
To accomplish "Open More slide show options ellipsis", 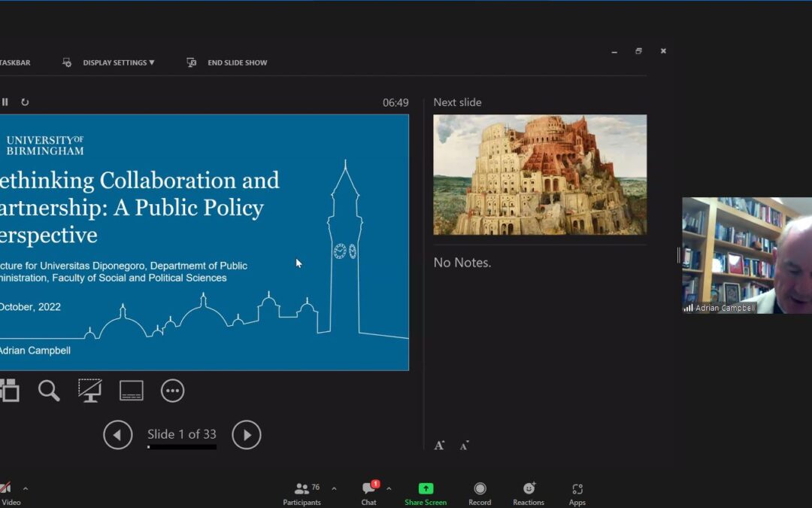I will point(172,391).
